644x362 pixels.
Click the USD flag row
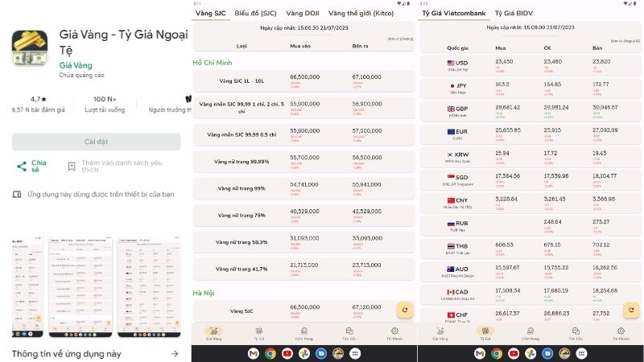point(530,65)
